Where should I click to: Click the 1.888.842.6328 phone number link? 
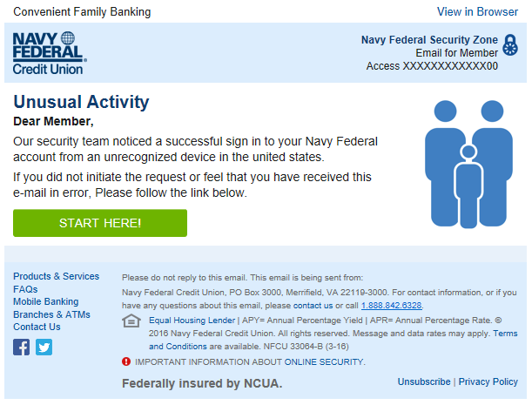point(390,306)
